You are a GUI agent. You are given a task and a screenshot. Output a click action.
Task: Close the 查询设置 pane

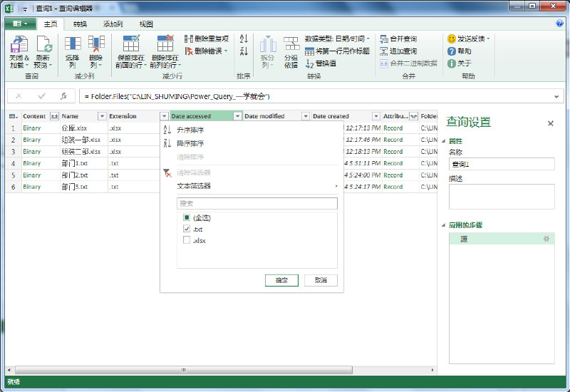point(551,123)
